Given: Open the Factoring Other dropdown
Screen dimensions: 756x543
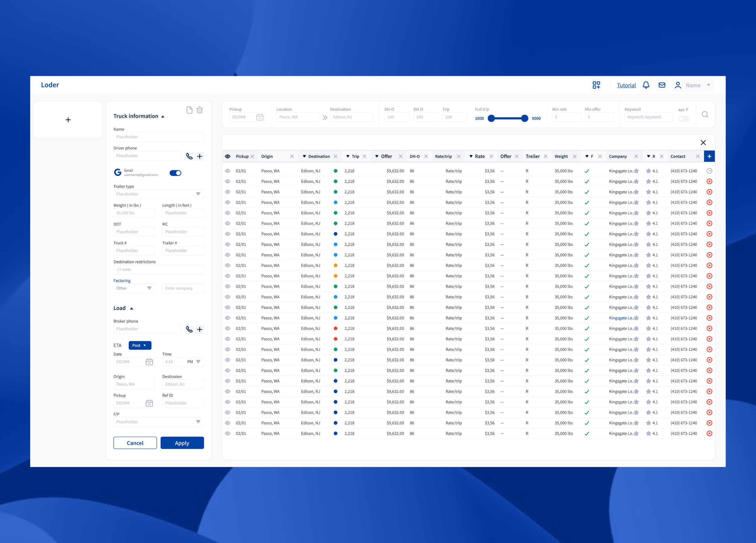Looking at the screenshot, I should pos(134,288).
